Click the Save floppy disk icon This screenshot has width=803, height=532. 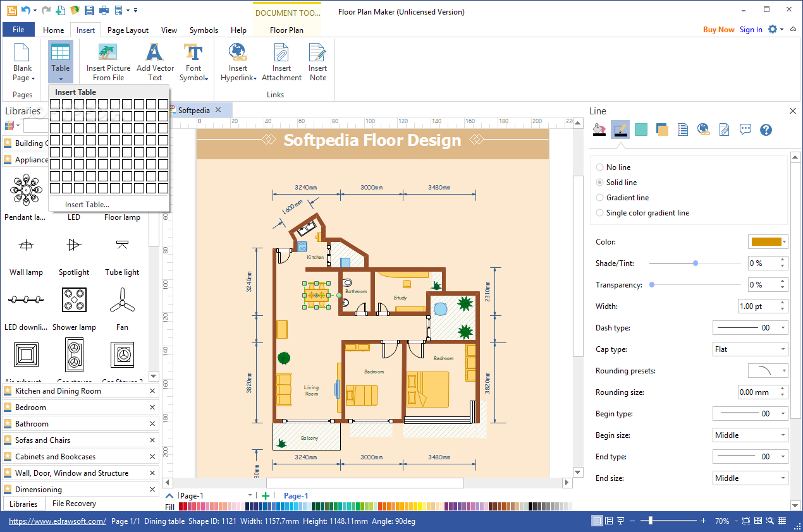(x=89, y=11)
